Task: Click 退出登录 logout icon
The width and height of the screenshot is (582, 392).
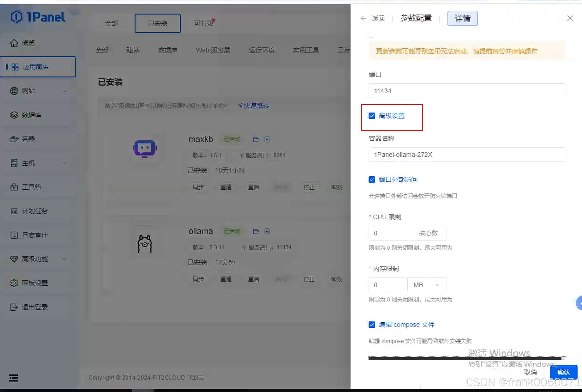Action: tap(14, 307)
